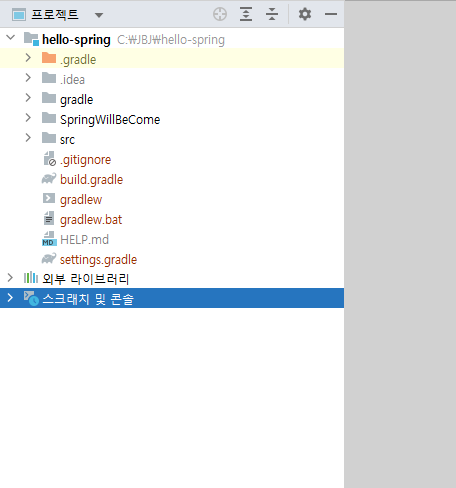Click the SpringWillBeCome folder icon
Screen dimensions: 456x488
[49, 118]
